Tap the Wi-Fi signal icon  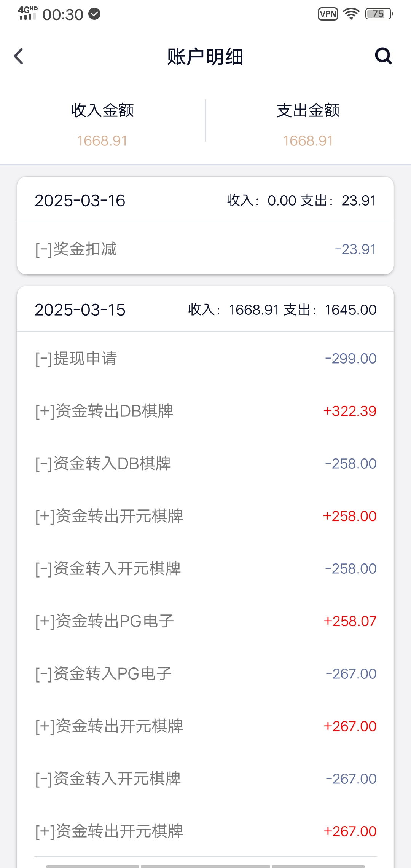pyautogui.click(x=351, y=14)
